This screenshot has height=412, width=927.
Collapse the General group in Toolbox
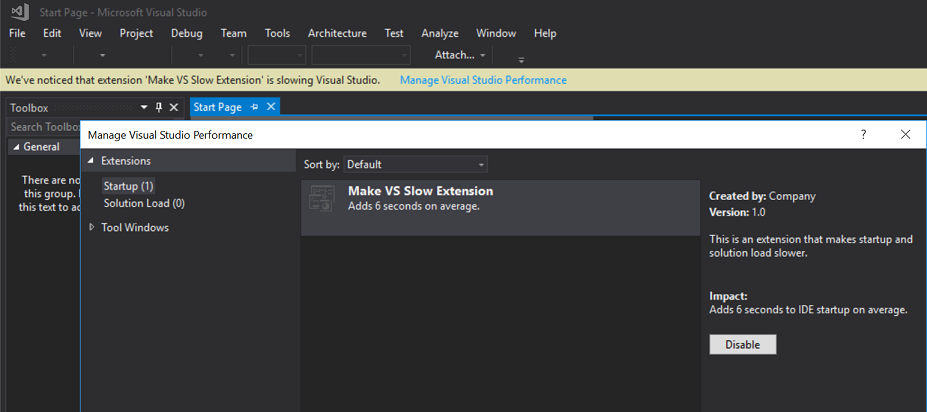pyautogui.click(x=16, y=147)
